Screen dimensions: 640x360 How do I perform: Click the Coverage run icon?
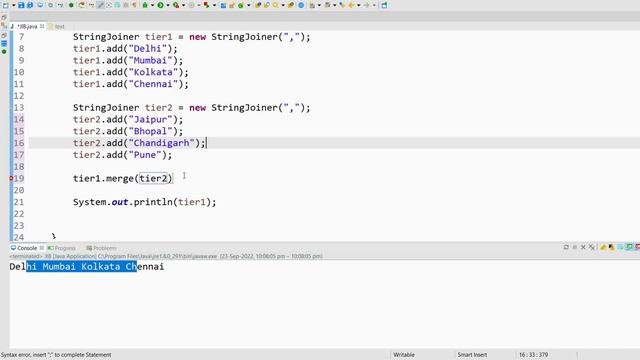point(176,5)
